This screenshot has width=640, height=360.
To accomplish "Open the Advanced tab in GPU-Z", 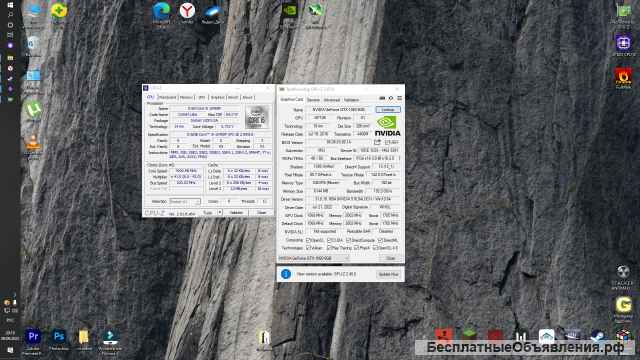I will click(332, 100).
